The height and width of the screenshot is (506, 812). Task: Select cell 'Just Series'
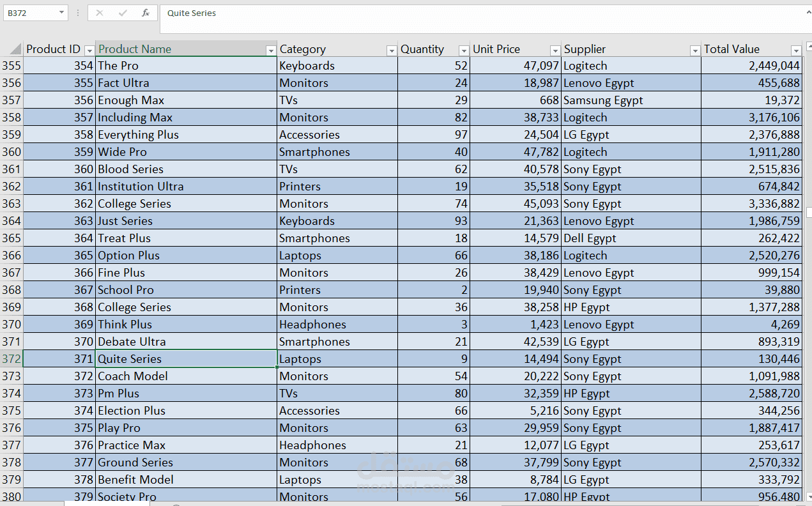tap(186, 221)
